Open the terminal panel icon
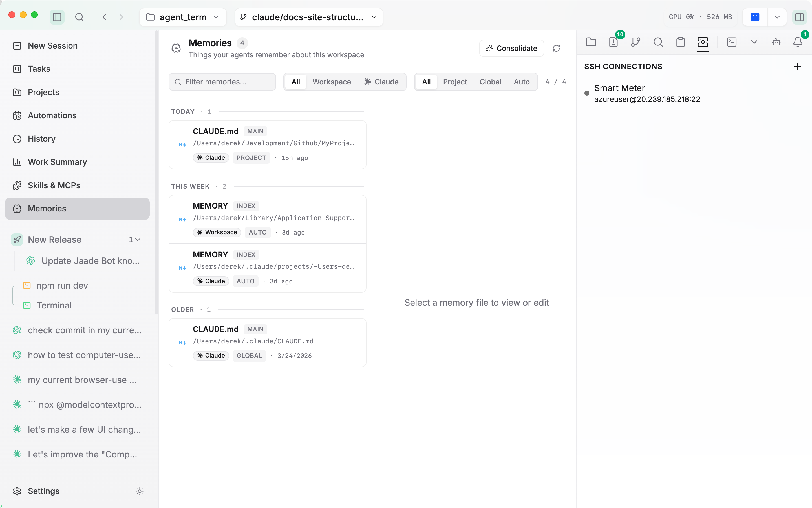 [x=731, y=42]
